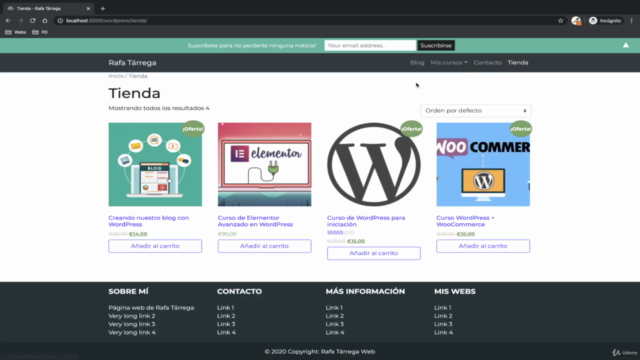Open Curso WordPress + WooCommerce title

[465, 221]
